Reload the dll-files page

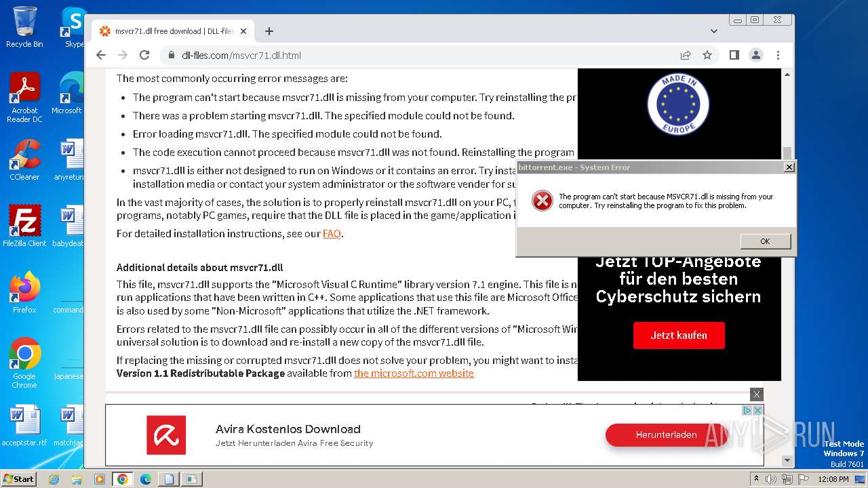pos(144,55)
